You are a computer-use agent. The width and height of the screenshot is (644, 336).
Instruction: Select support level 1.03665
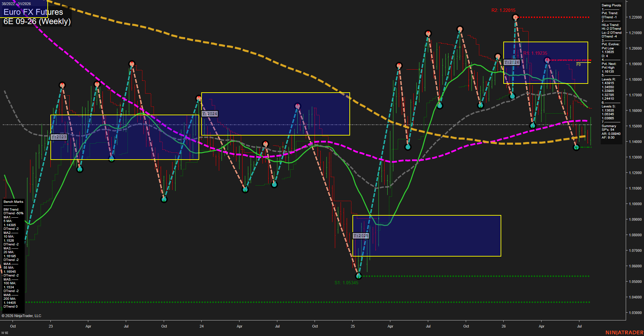(x=608, y=118)
